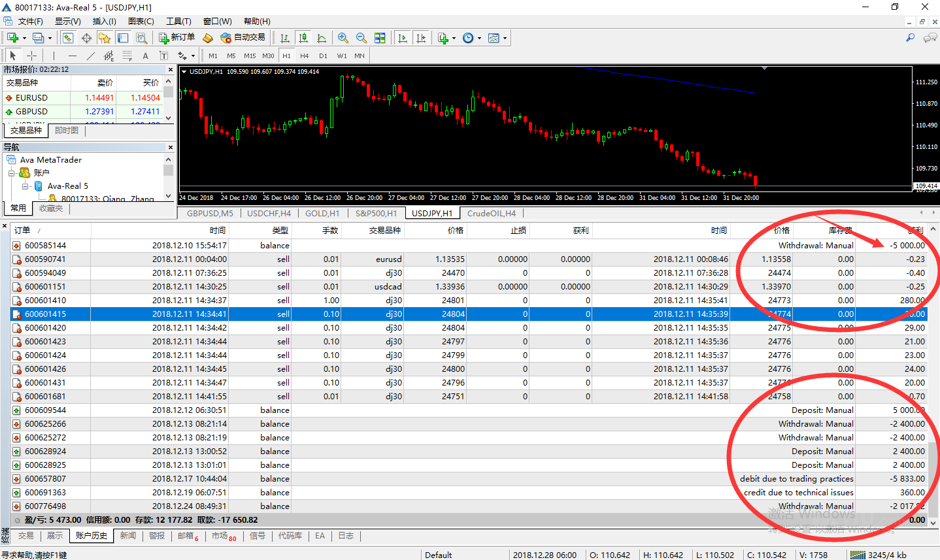
Task: Open the chart templates icon
Action: 494,38
